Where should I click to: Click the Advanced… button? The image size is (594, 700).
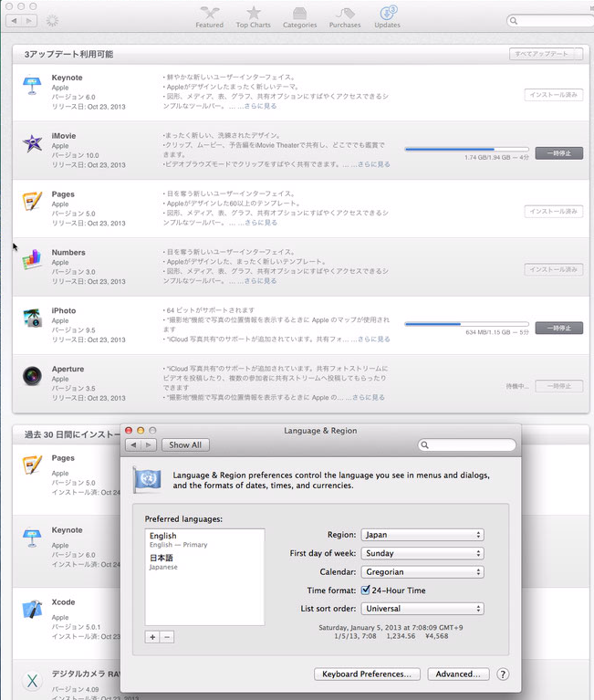[458, 674]
